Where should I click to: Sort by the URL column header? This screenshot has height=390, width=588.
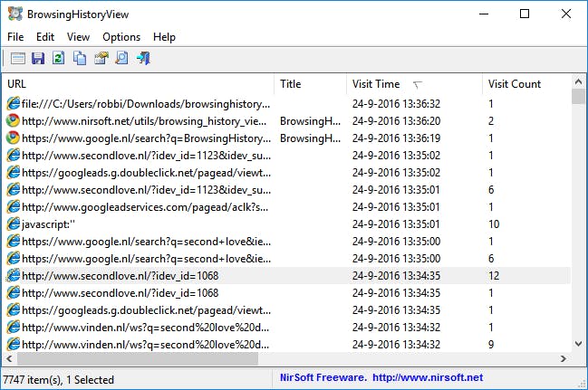pyautogui.click(x=138, y=84)
